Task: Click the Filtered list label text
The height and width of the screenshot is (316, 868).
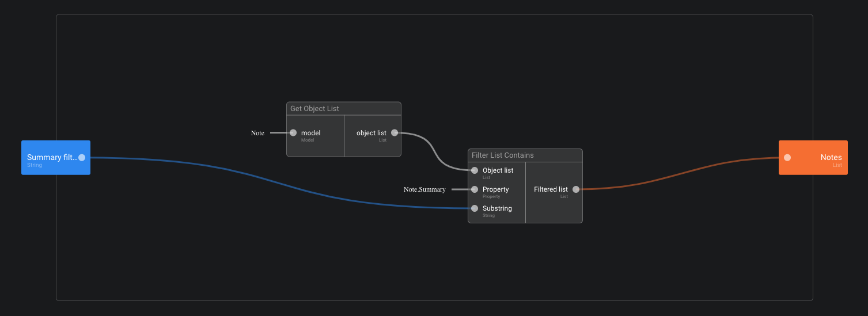Action: pyautogui.click(x=551, y=189)
